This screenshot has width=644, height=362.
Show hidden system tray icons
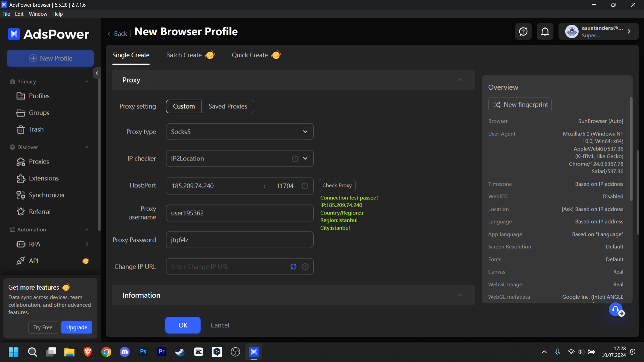tap(544, 352)
